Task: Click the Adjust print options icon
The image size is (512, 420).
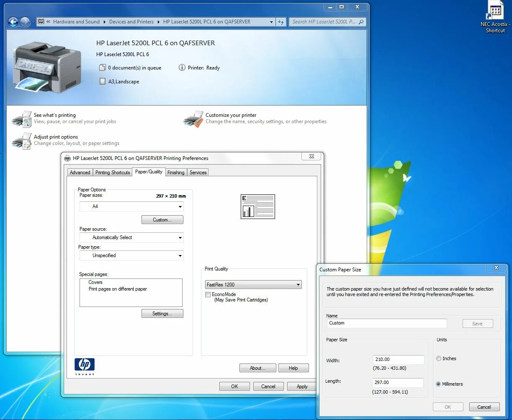Action: click(22, 141)
